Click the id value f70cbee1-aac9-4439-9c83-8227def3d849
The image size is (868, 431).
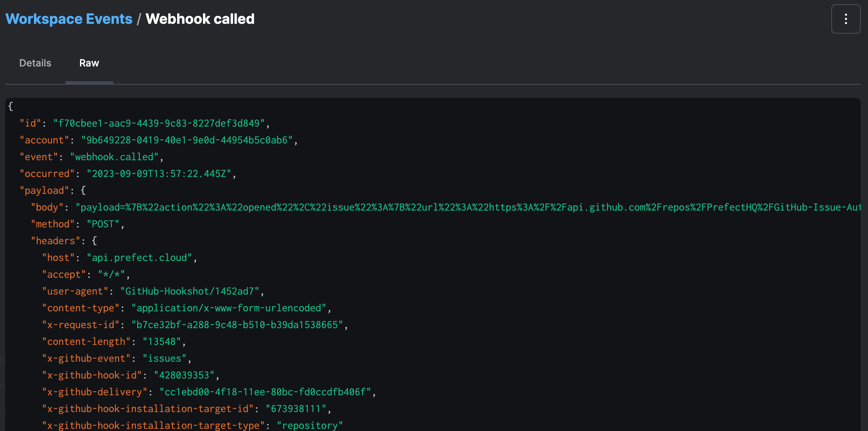159,123
